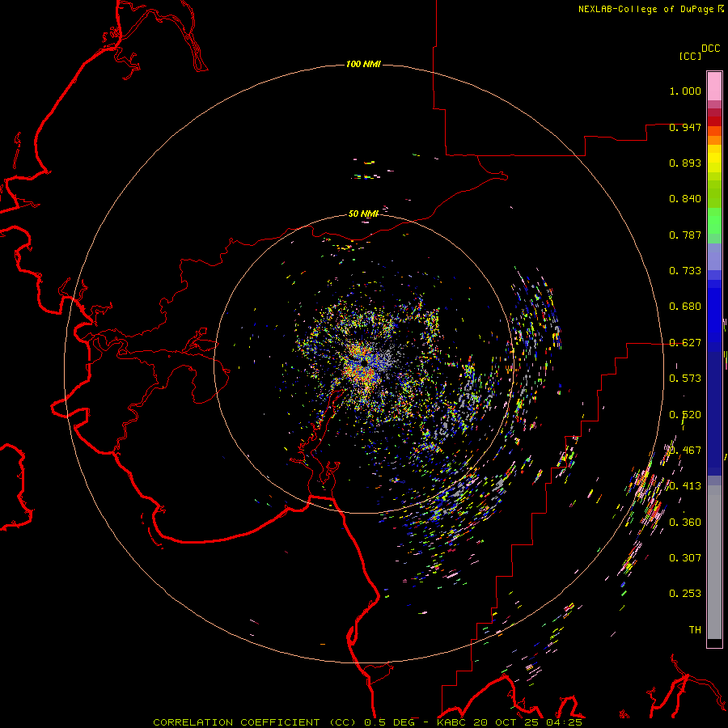Pick the dark navy color bar segment
This screenshot has height=728, width=728.
pos(714,408)
